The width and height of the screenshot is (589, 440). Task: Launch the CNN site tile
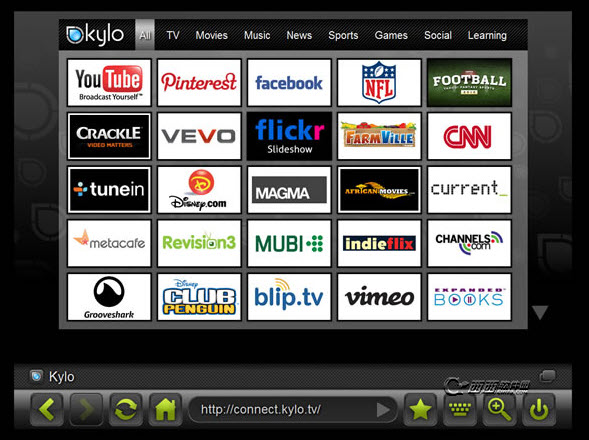(x=469, y=136)
